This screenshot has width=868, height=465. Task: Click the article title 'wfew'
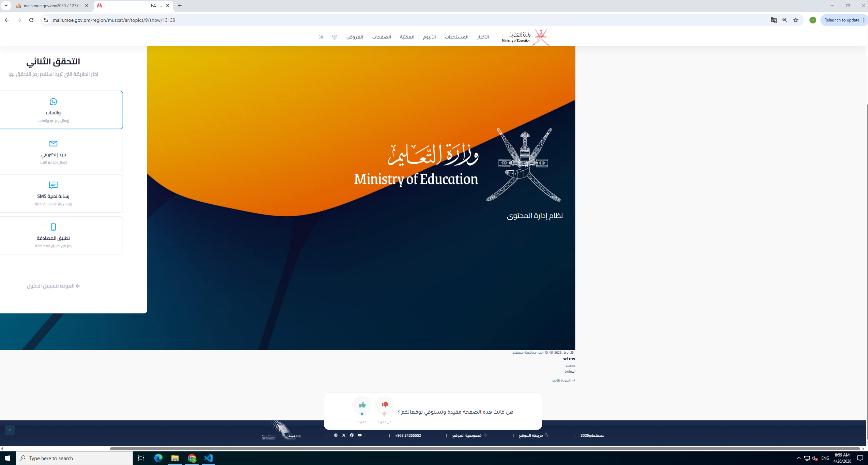click(x=569, y=358)
